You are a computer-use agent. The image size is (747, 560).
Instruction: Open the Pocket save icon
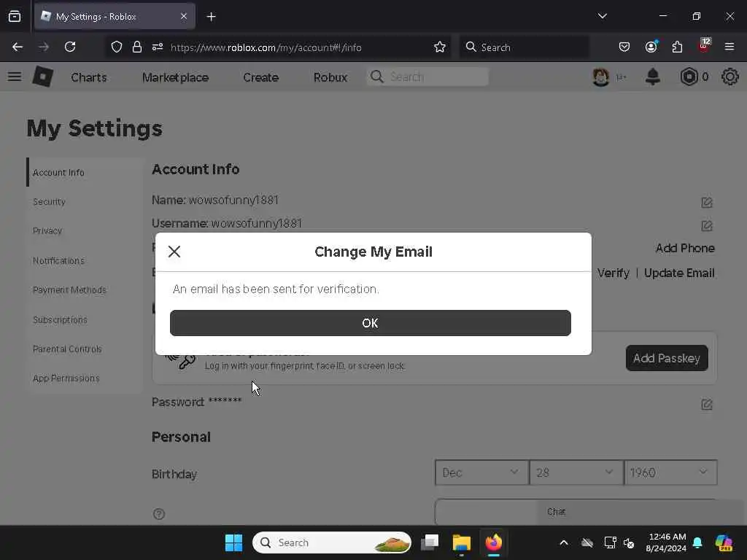click(624, 47)
